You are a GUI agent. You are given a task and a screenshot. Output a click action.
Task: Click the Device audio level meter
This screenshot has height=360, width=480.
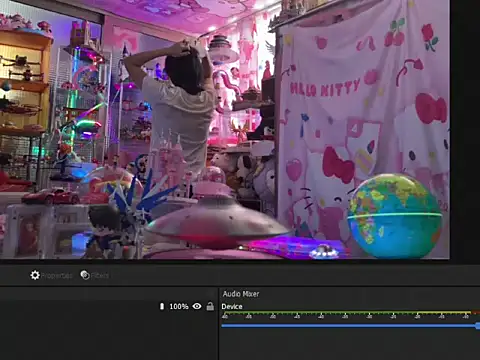coord(350,315)
